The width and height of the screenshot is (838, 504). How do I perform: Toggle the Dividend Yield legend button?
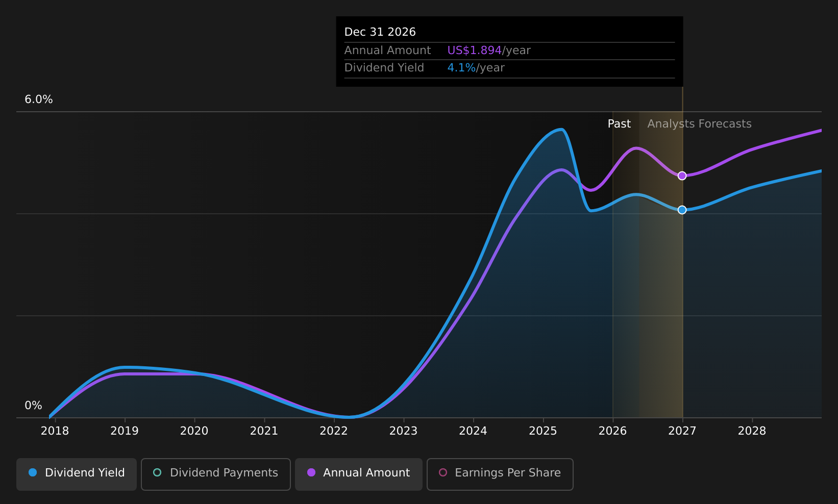coord(77,474)
